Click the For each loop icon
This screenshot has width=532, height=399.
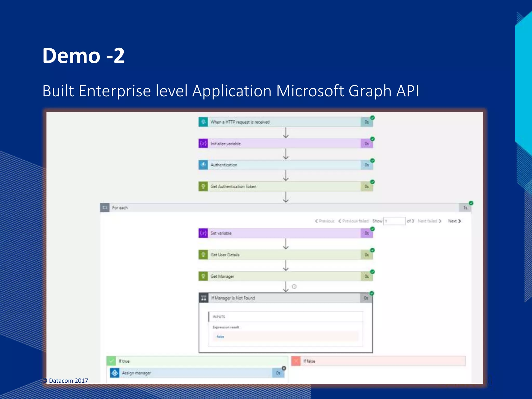click(105, 208)
